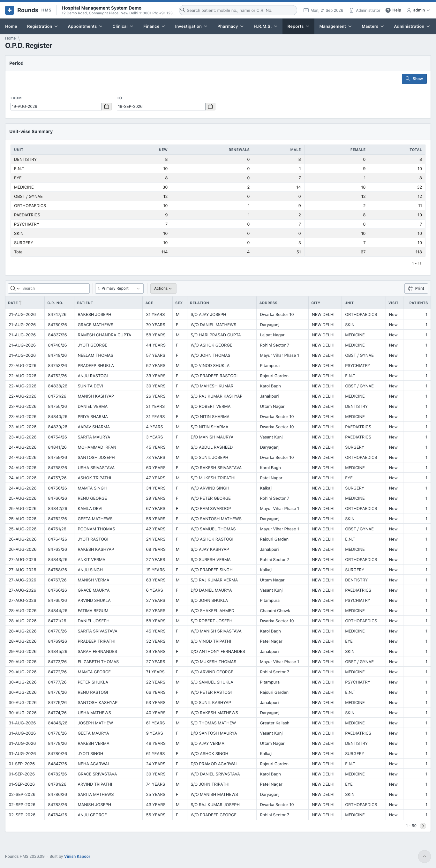Click the C.R. NO. column header
Screen dimensions: 436x868
[55, 303]
